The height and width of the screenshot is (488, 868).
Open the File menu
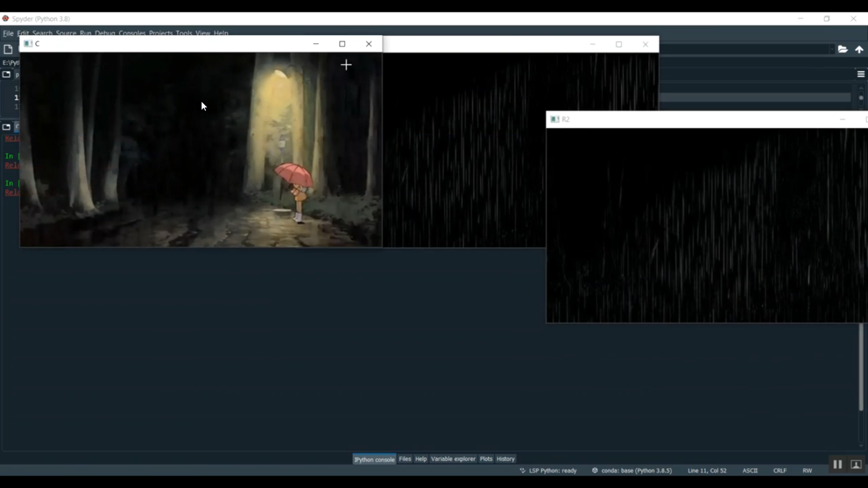click(8, 34)
